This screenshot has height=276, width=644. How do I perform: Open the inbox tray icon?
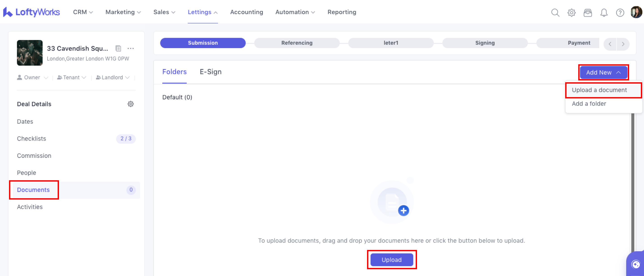(587, 13)
